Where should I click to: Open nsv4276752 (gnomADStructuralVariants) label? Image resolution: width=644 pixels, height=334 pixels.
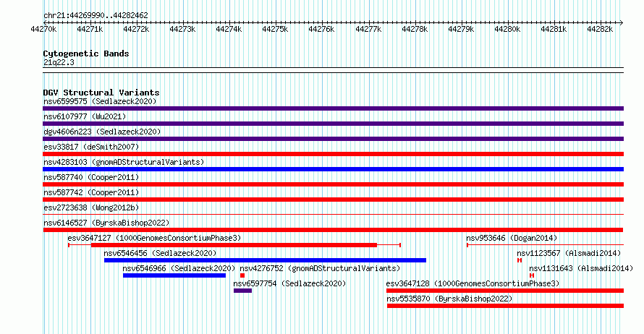click(x=320, y=268)
